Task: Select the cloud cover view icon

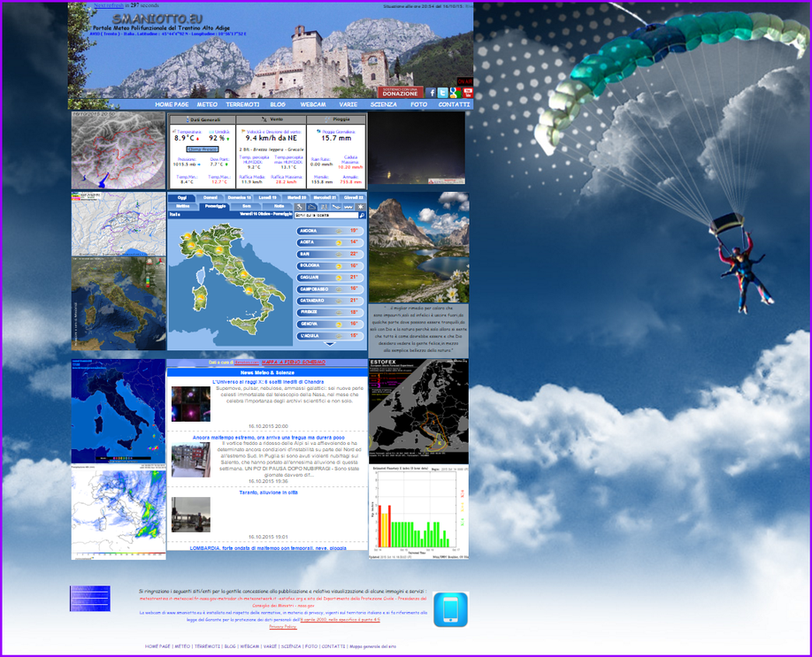Action: [x=311, y=207]
